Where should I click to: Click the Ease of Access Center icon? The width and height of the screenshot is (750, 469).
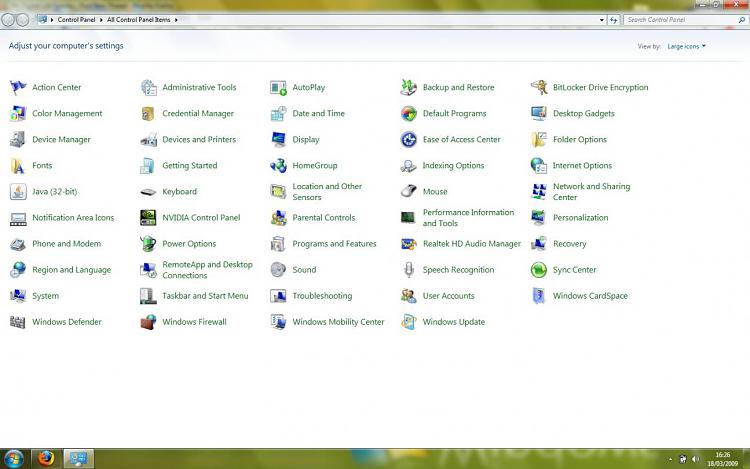[408, 140]
